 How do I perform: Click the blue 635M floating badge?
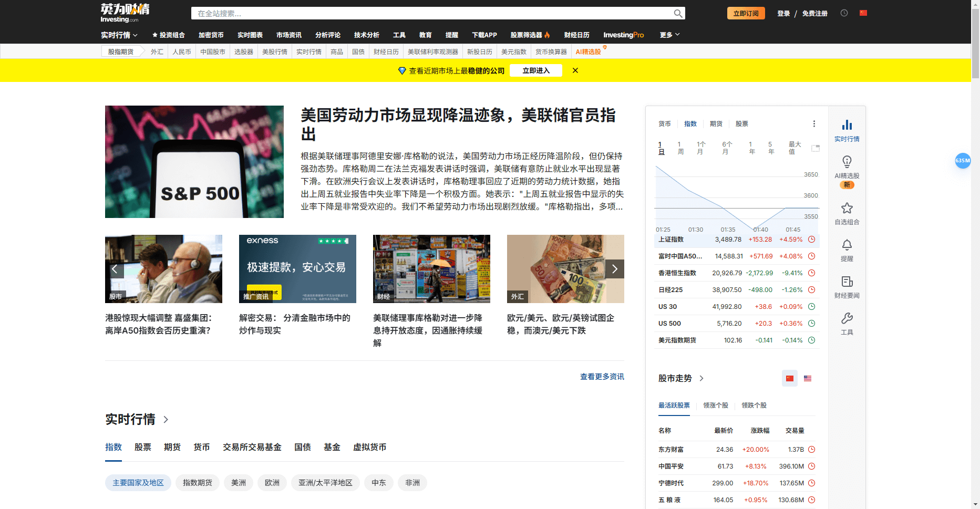963,161
